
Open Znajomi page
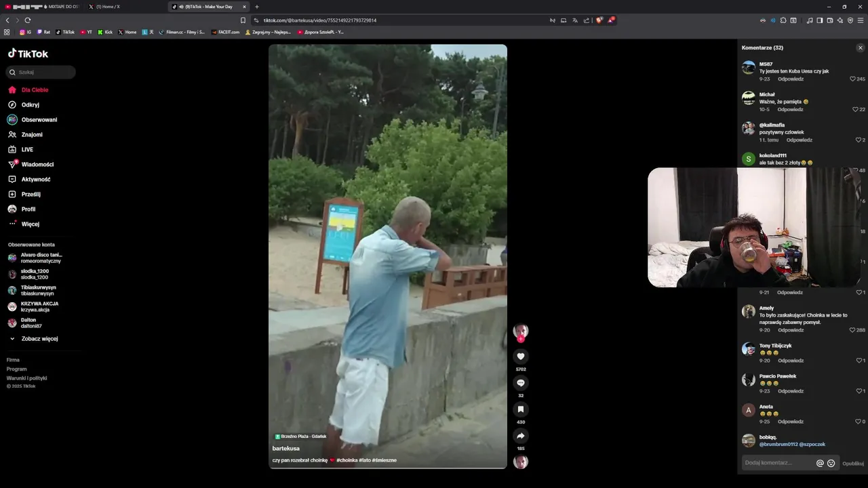[25, 135]
